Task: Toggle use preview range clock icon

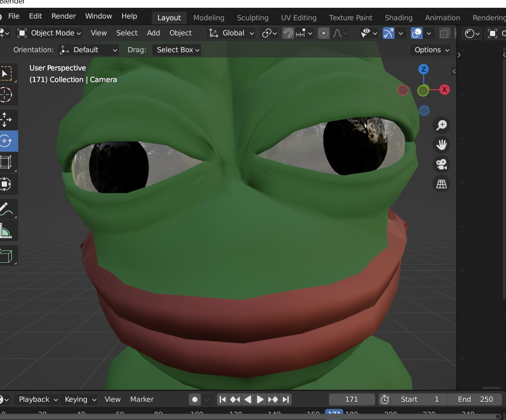Action: pos(384,399)
